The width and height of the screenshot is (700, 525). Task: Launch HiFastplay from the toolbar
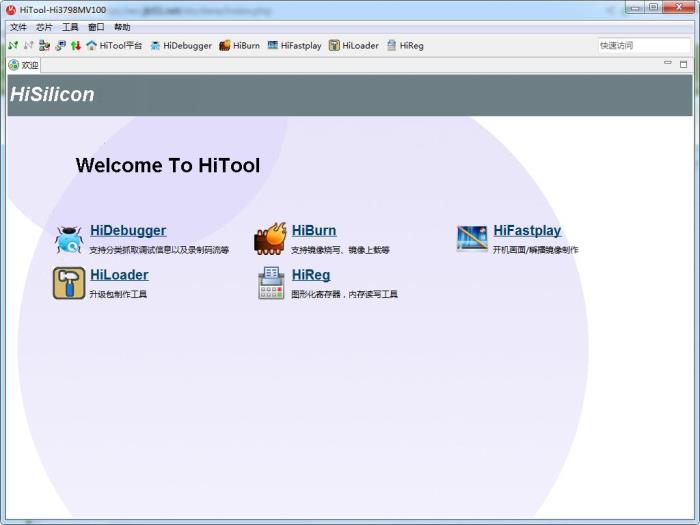294,45
